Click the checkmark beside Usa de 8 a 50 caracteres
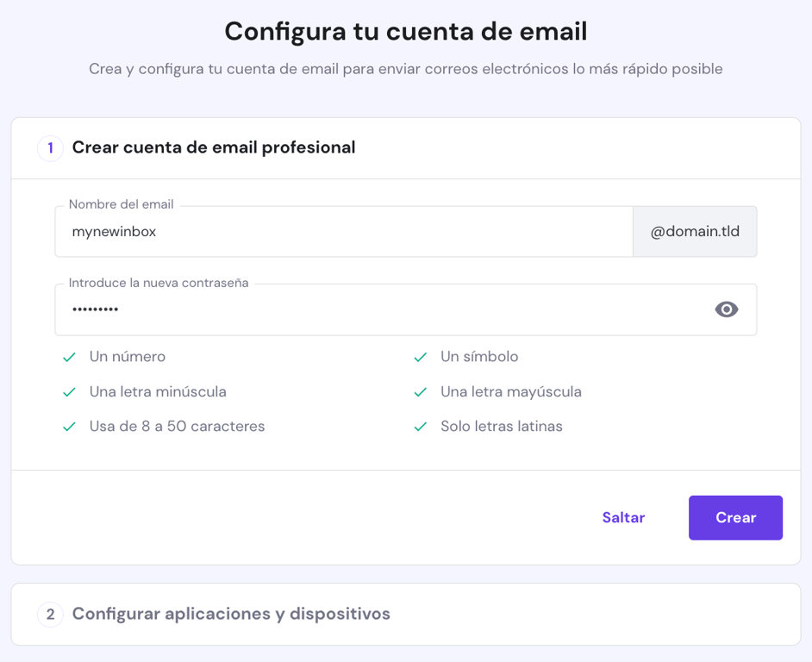 pyautogui.click(x=69, y=426)
